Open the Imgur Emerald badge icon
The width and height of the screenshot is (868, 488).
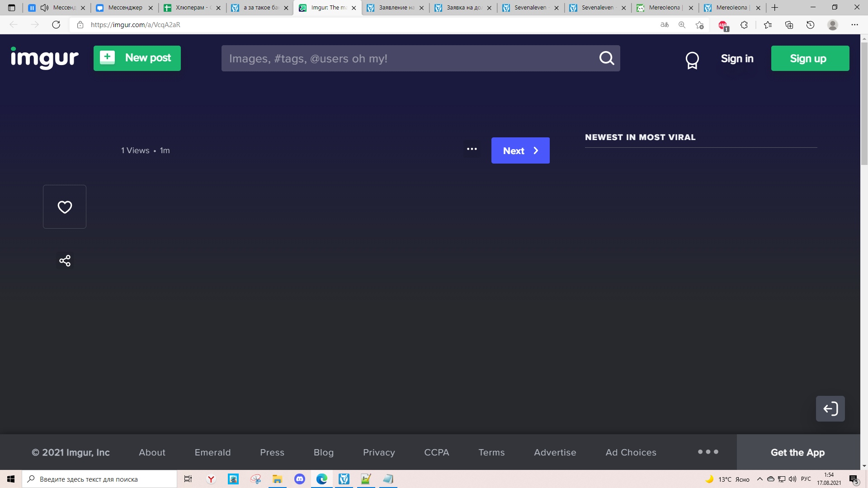(x=692, y=60)
